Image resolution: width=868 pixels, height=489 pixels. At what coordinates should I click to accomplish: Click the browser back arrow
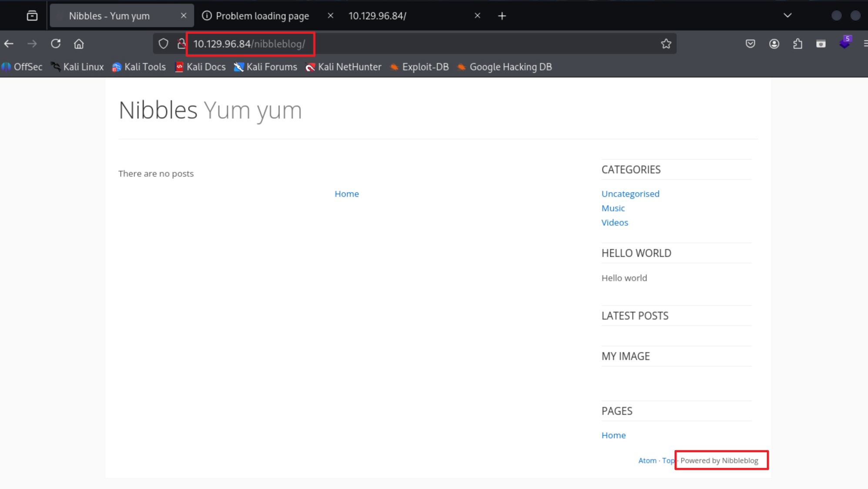pyautogui.click(x=9, y=44)
